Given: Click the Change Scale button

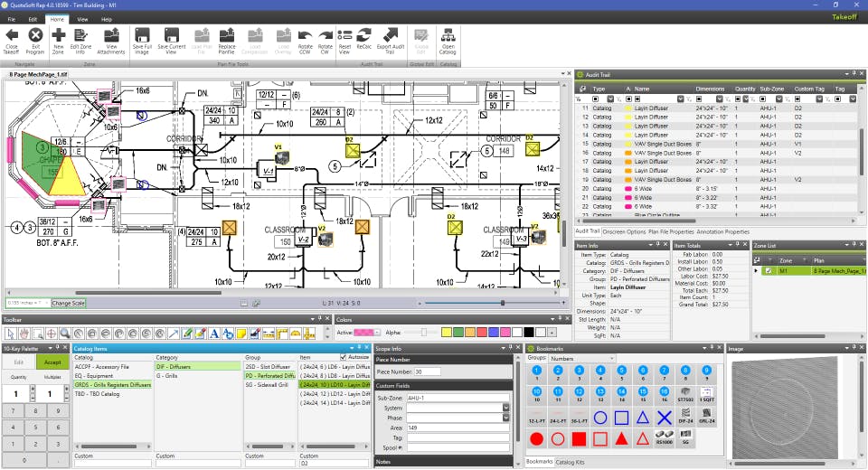Looking at the screenshot, I should click(x=67, y=303).
